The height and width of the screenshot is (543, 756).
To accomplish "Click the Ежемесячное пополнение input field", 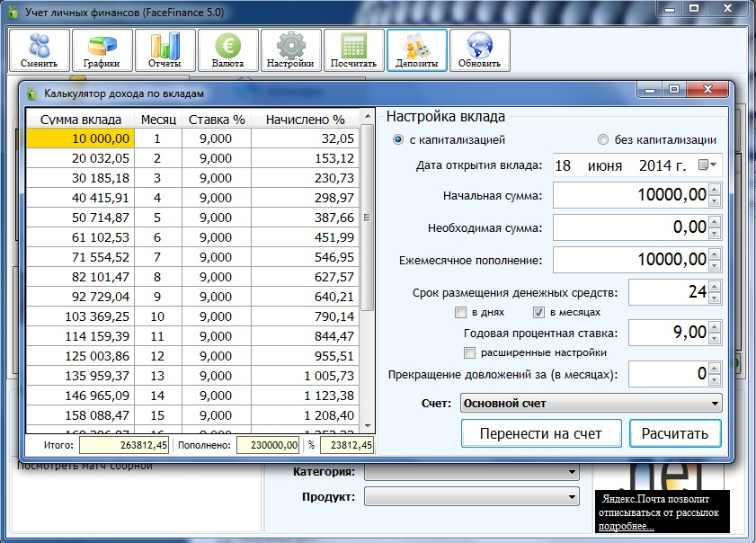I will [x=631, y=260].
